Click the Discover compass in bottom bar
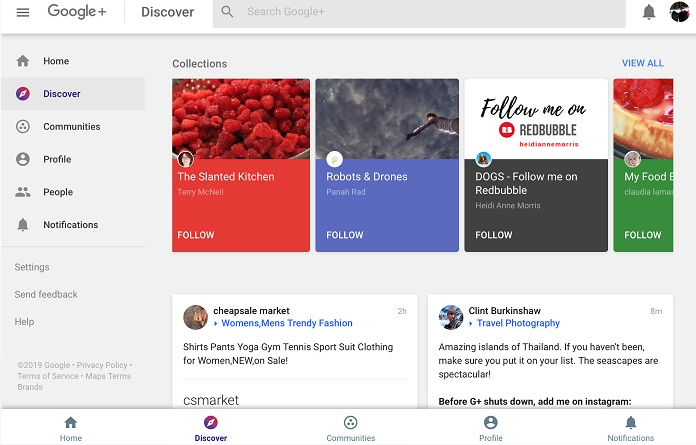Image resolution: width=696 pixels, height=445 pixels. click(x=210, y=422)
